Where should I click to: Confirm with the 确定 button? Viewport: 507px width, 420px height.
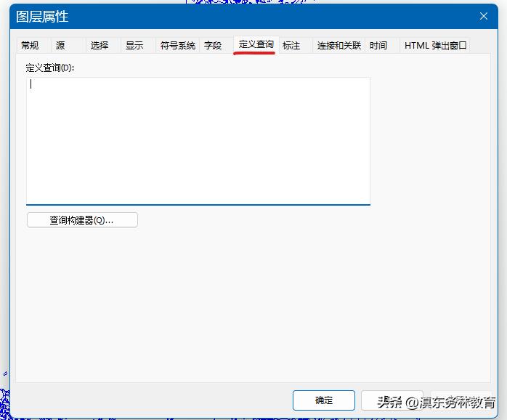click(x=324, y=400)
